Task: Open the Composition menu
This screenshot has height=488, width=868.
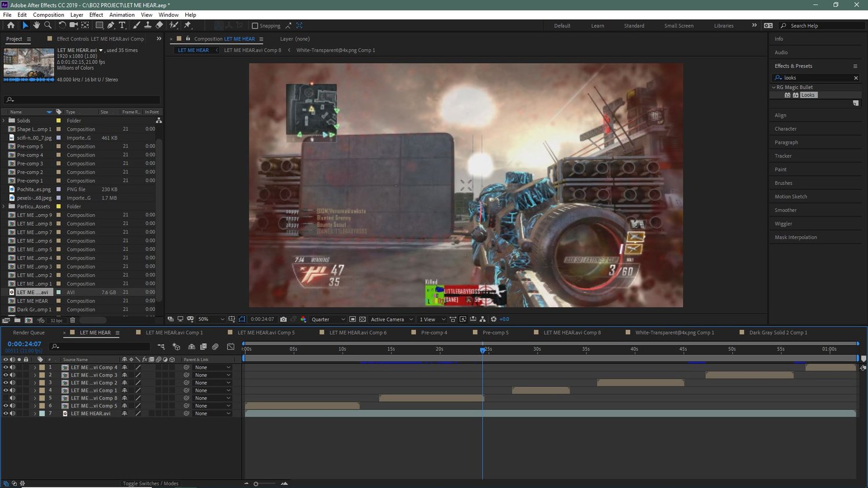Action: (x=49, y=14)
